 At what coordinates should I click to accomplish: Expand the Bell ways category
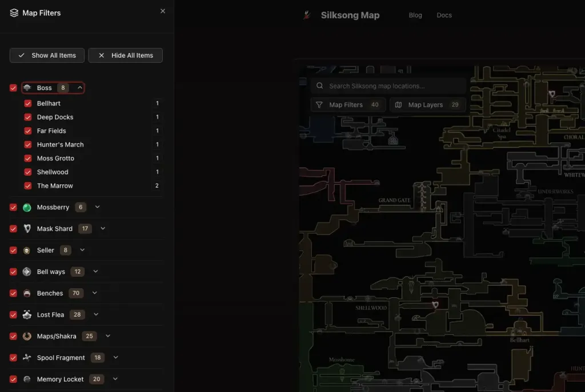[95, 271]
